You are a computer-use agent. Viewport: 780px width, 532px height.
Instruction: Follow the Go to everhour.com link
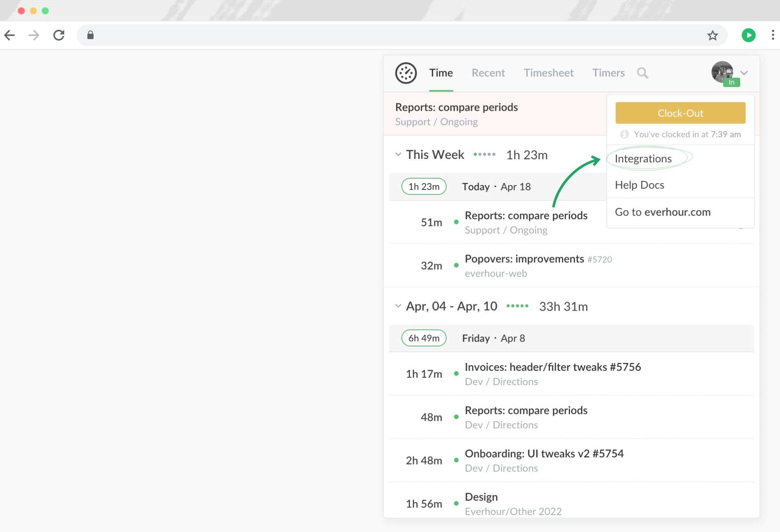(x=663, y=212)
